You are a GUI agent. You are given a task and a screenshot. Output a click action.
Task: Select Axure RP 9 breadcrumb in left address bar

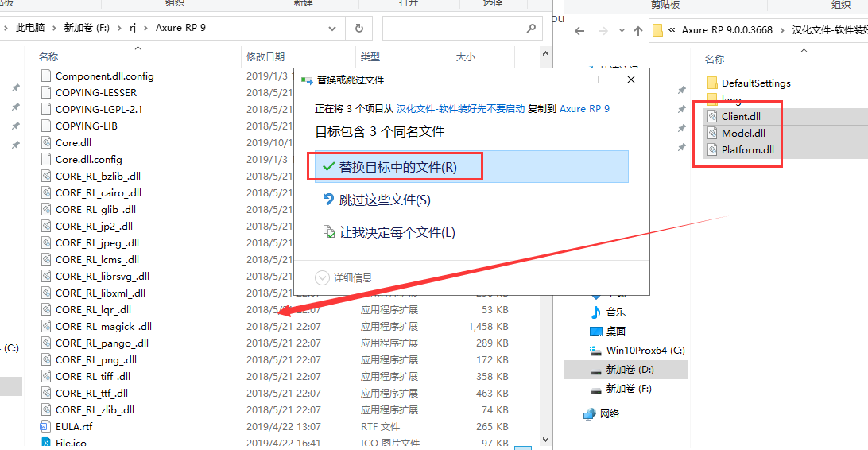(x=180, y=28)
